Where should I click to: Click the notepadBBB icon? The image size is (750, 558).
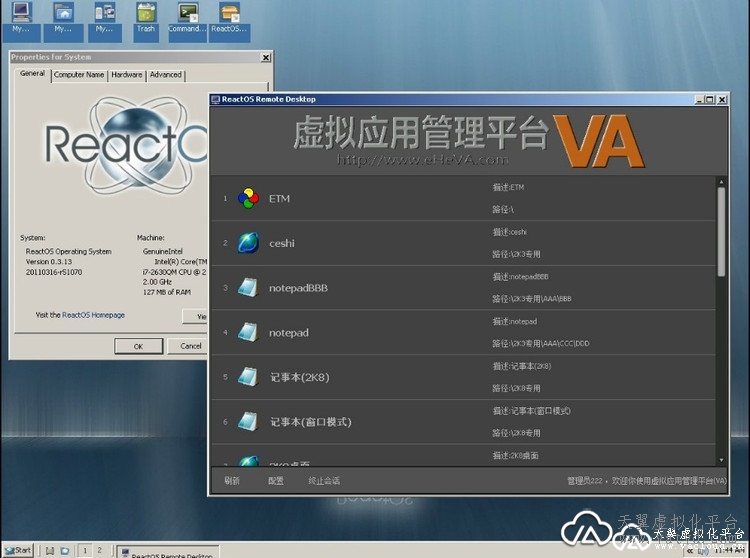[x=247, y=288]
